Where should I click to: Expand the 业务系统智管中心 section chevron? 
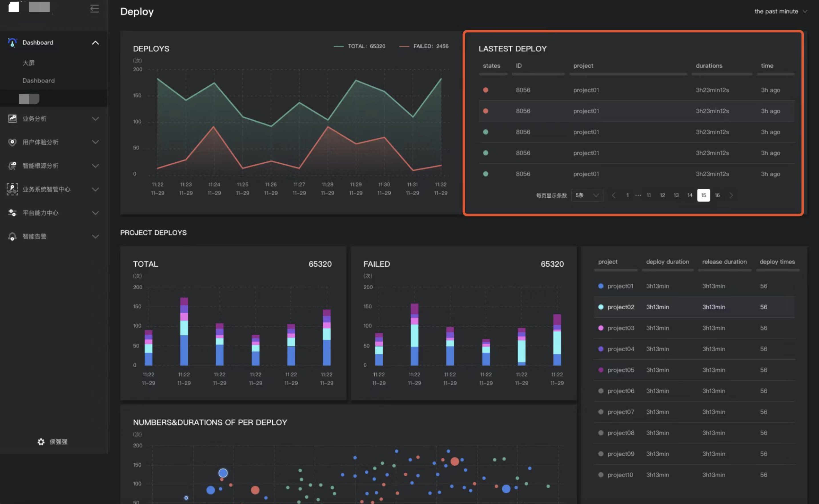coord(95,189)
